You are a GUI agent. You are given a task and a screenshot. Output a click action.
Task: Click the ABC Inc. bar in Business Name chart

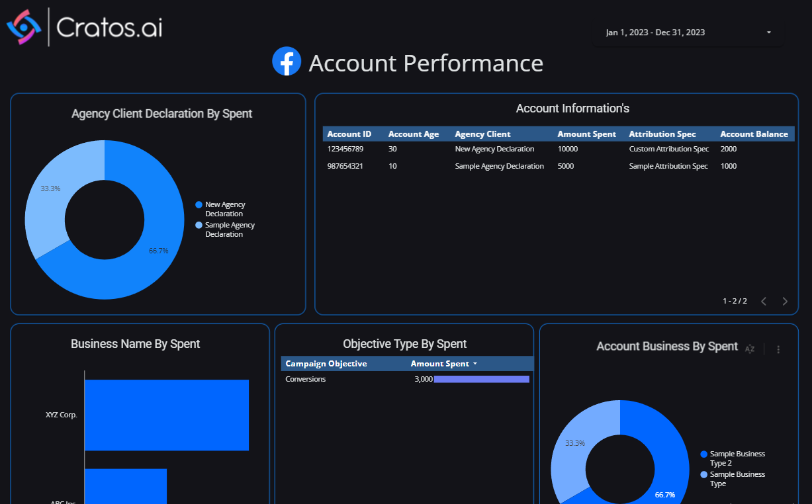pyautogui.click(x=126, y=486)
